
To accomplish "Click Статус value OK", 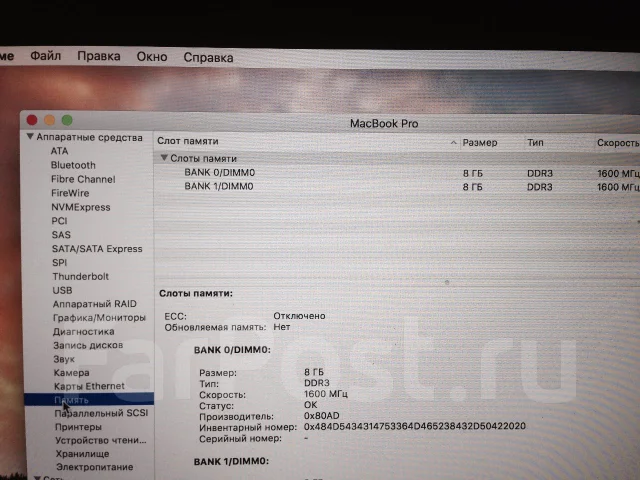I will (310, 405).
